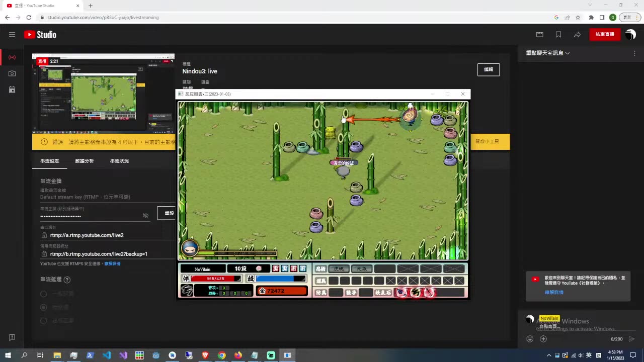Click the plus icon beside chat emoji
This screenshot has width=644, height=362.
coord(543,339)
